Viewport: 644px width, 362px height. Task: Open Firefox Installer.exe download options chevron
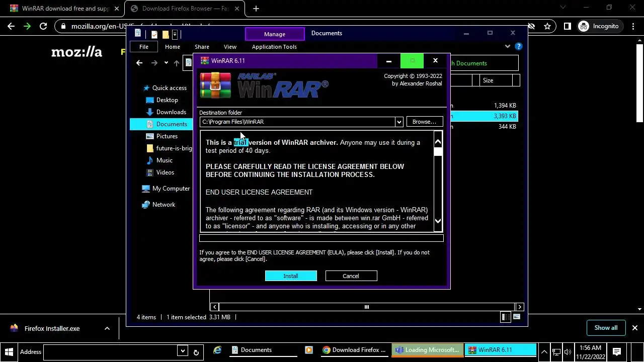point(107,328)
